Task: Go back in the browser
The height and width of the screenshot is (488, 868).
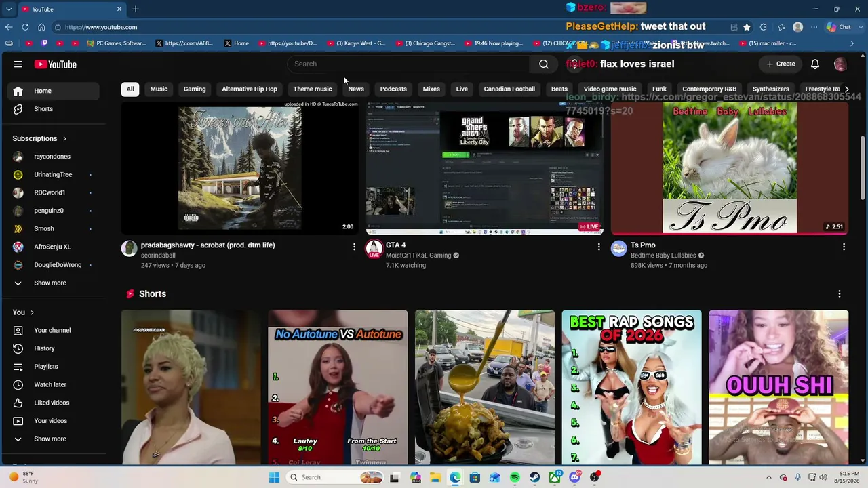Action: point(8,27)
